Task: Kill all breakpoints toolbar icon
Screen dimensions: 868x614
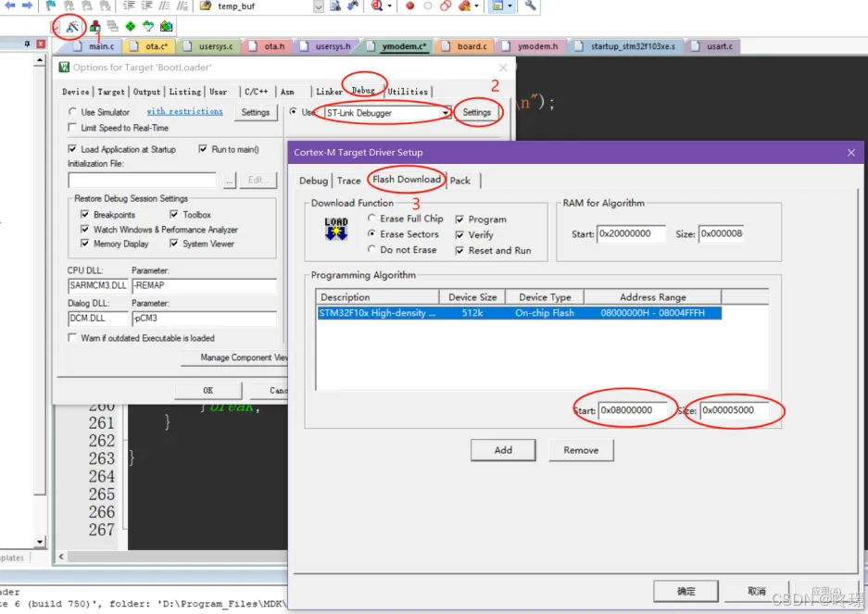Action: point(464,6)
